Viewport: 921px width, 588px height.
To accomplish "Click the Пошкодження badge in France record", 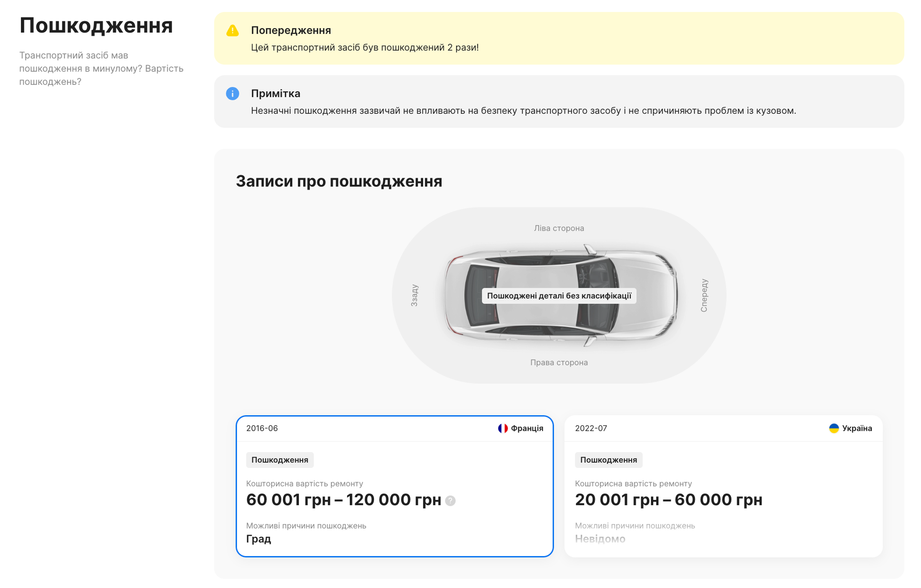I will tap(280, 460).
